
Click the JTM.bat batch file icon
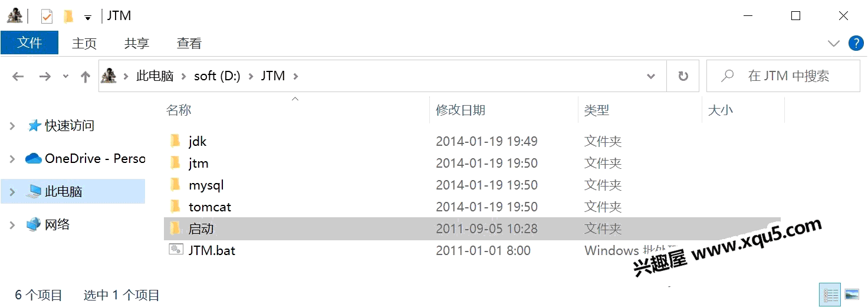coord(176,250)
